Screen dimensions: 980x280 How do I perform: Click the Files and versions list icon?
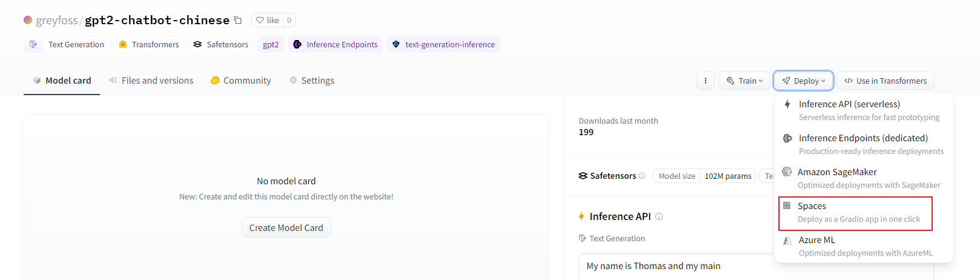pos(113,80)
